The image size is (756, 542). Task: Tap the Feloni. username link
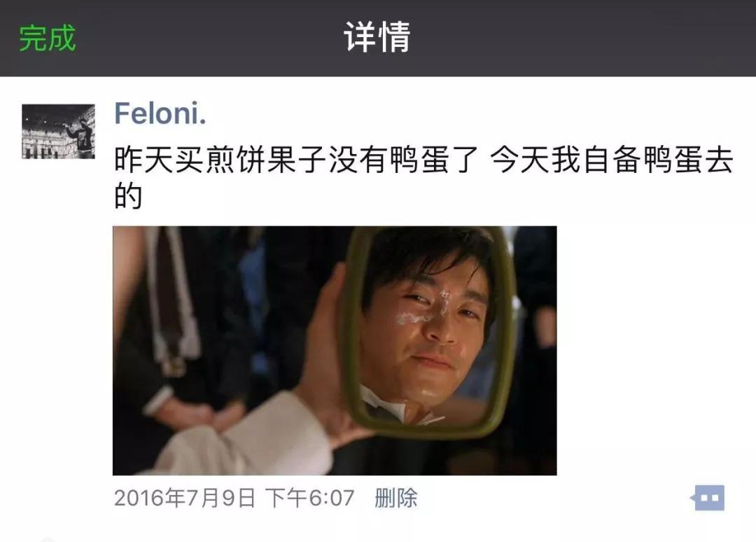160,114
